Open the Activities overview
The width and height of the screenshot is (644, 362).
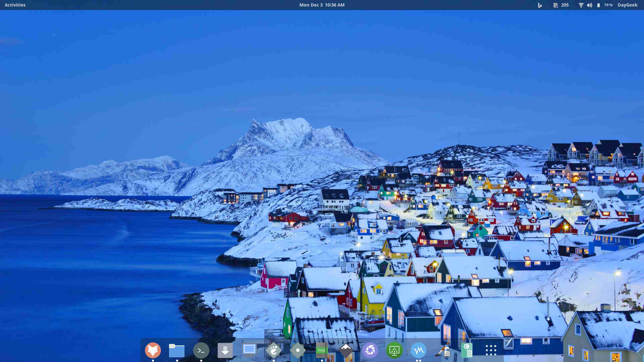coord(15,5)
